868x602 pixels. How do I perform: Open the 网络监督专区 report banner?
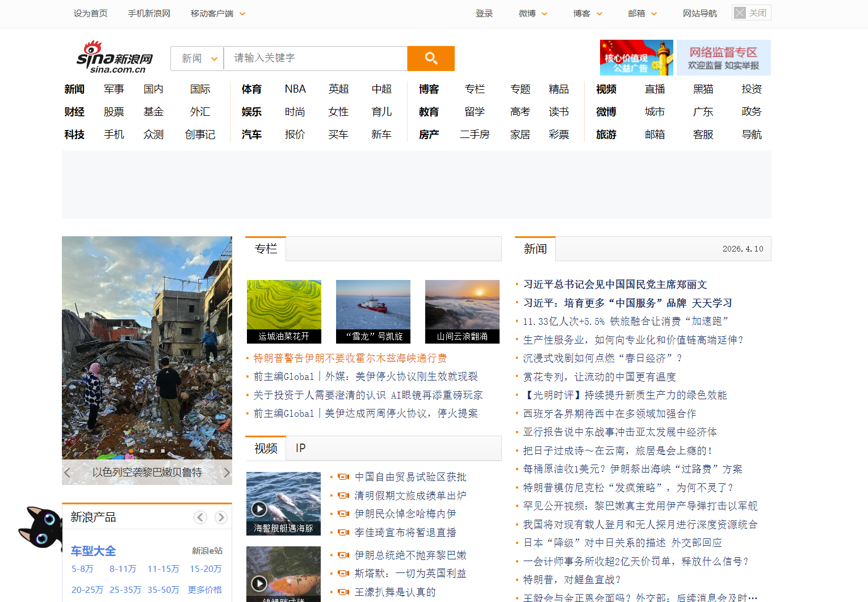[x=723, y=57]
